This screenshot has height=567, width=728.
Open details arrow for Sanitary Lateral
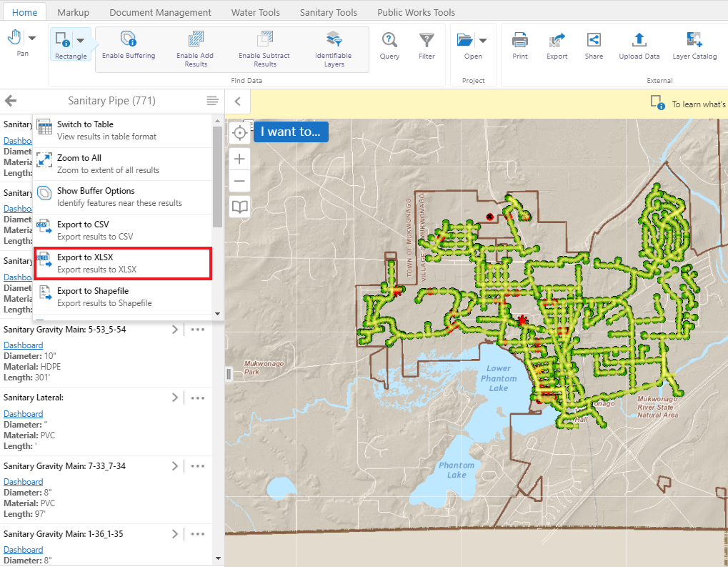pyautogui.click(x=175, y=398)
